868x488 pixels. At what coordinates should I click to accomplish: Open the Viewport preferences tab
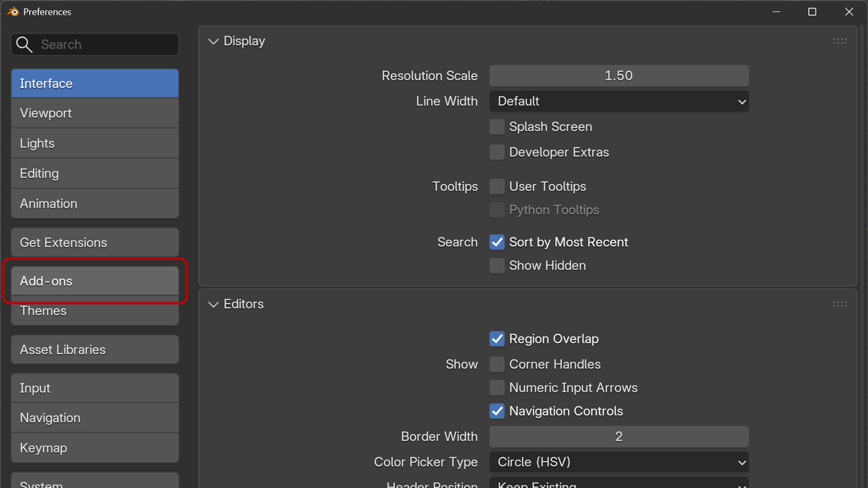pyautogui.click(x=95, y=113)
